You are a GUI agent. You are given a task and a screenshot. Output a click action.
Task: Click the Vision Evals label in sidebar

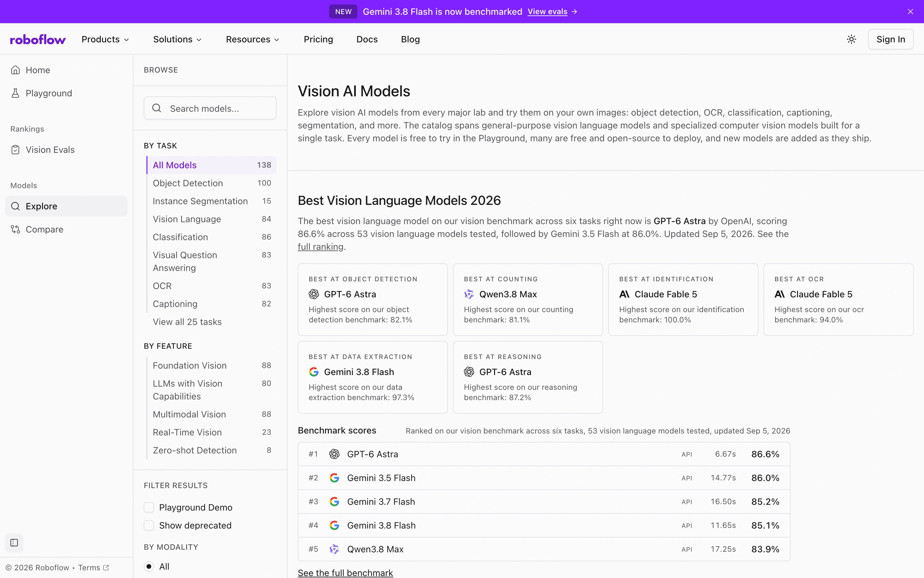pos(50,150)
